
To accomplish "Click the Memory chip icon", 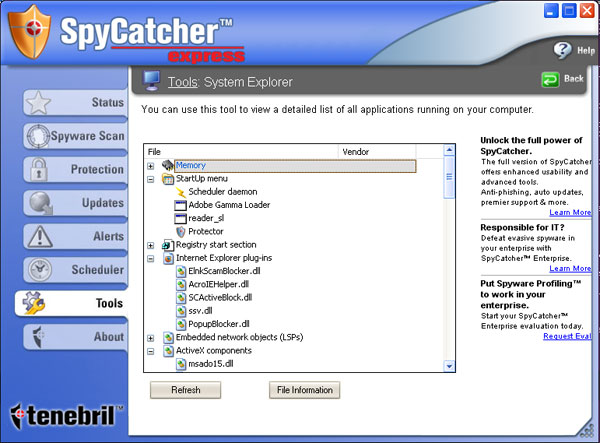I will point(168,165).
